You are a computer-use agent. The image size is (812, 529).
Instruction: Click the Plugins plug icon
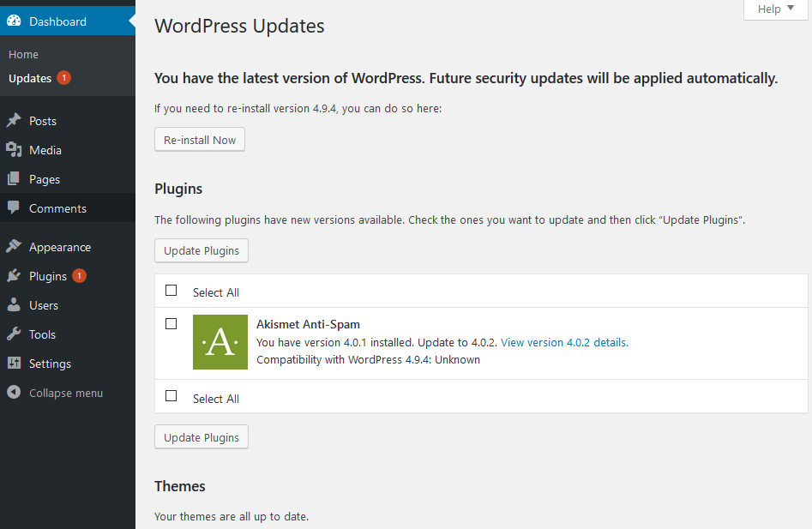(x=14, y=276)
